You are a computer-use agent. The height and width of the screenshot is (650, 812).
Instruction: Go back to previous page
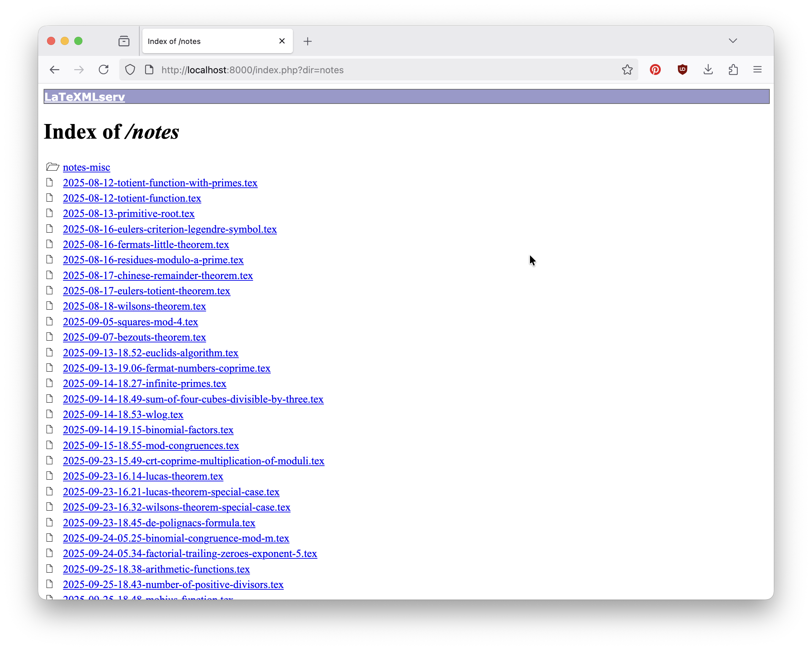pyautogui.click(x=54, y=70)
